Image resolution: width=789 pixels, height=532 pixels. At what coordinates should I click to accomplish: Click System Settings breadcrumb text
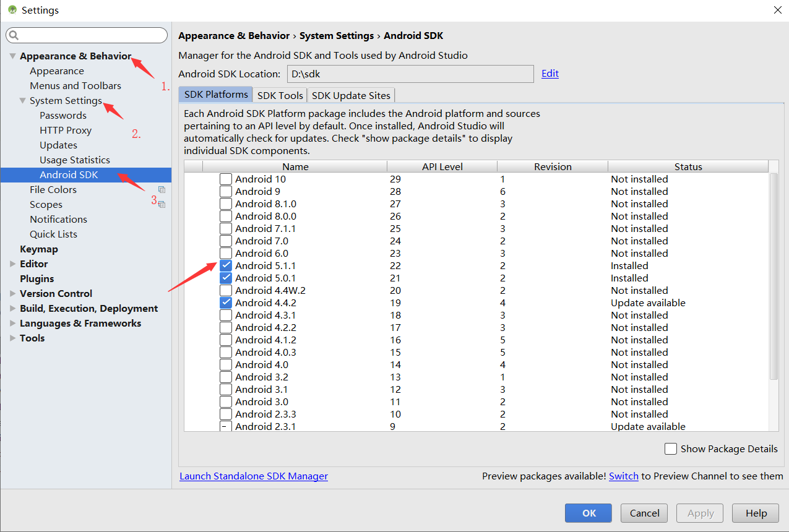(x=337, y=36)
